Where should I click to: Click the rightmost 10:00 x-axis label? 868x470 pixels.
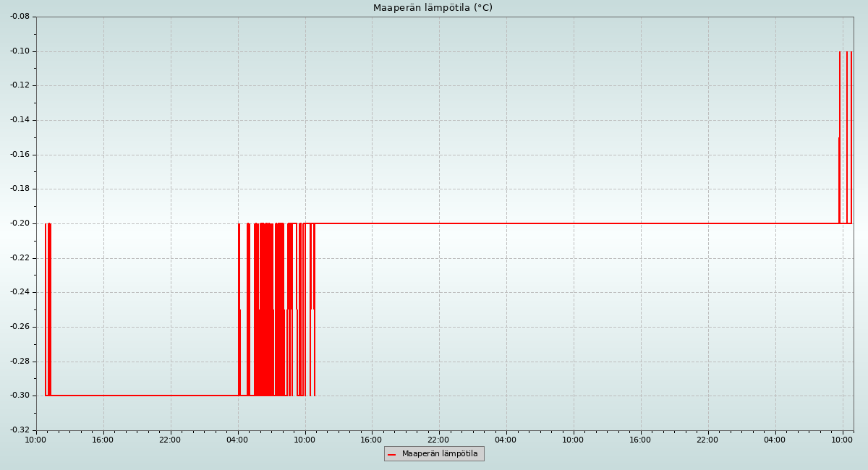(842, 440)
